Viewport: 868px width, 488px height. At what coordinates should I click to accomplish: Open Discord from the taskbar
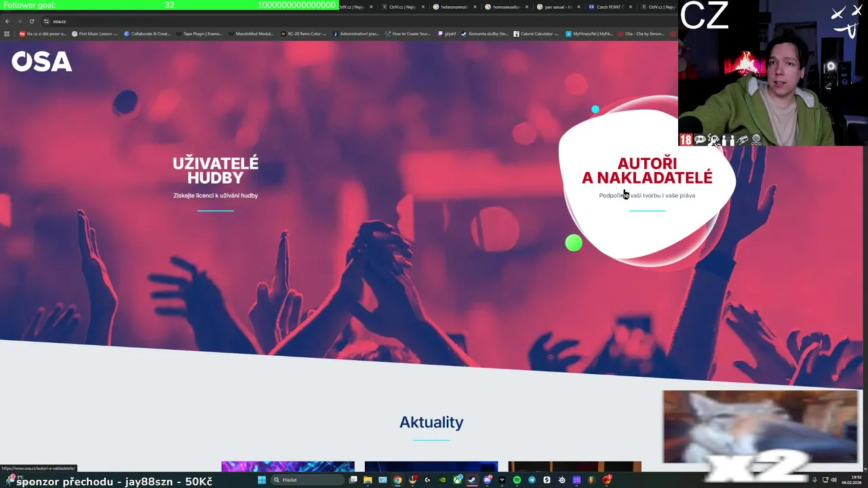coord(488,480)
